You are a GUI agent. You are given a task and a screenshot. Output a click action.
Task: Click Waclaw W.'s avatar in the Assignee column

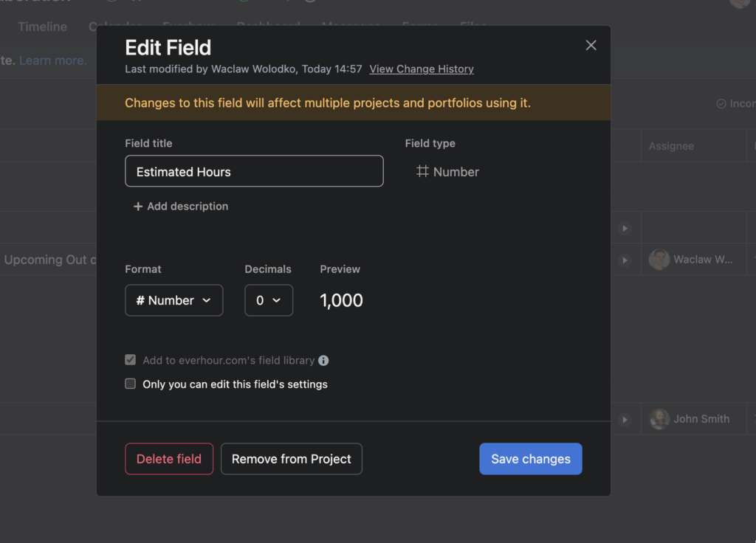[659, 259]
